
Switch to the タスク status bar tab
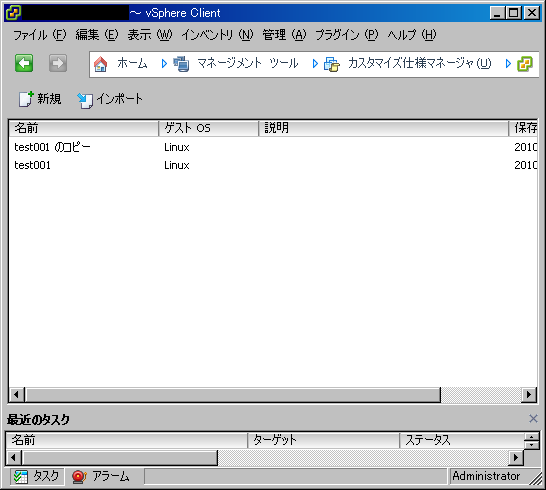pos(37,476)
